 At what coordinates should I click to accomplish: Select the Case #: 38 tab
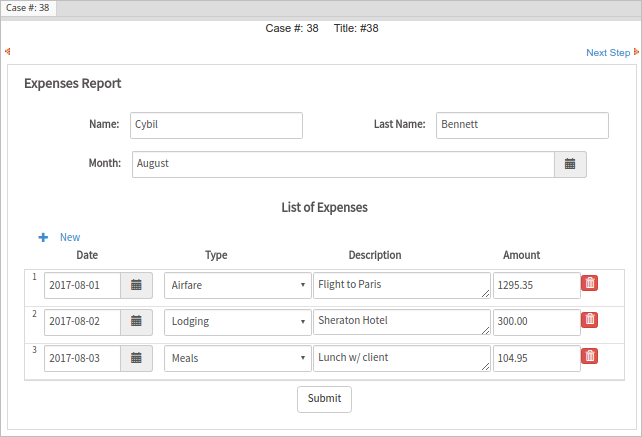tap(28, 8)
